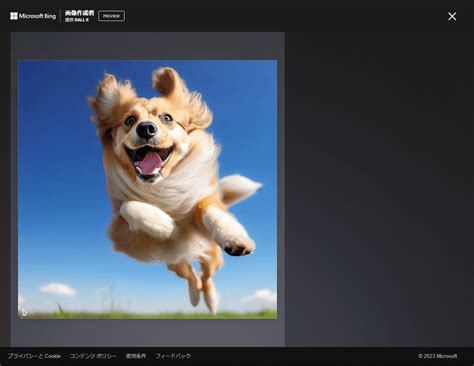Screen dimensions: 474x366
Task: Close the image viewer with the X
Action: pyautogui.click(x=452, y=16)
